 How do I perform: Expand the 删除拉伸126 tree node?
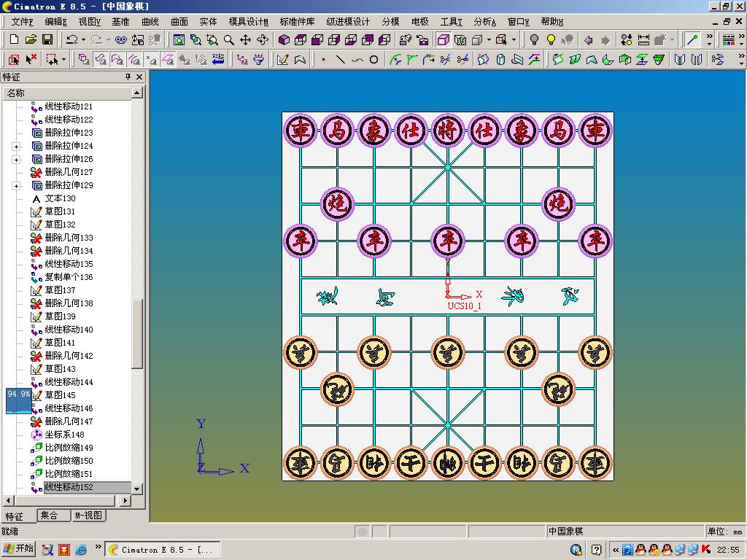point(16,160)
